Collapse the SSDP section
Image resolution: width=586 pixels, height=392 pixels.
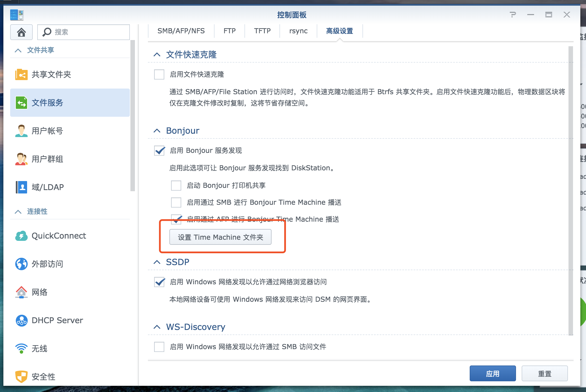click(157, 262)
